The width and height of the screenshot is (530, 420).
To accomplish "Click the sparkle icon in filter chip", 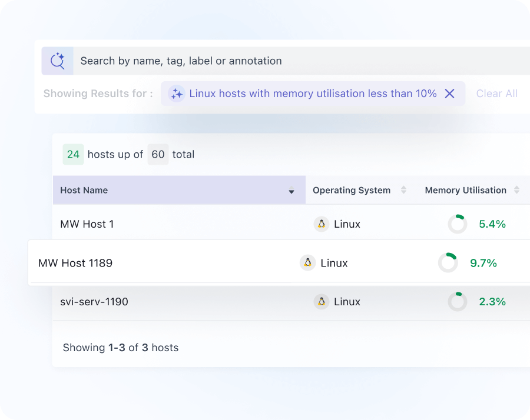I will (x=177, y=94).
